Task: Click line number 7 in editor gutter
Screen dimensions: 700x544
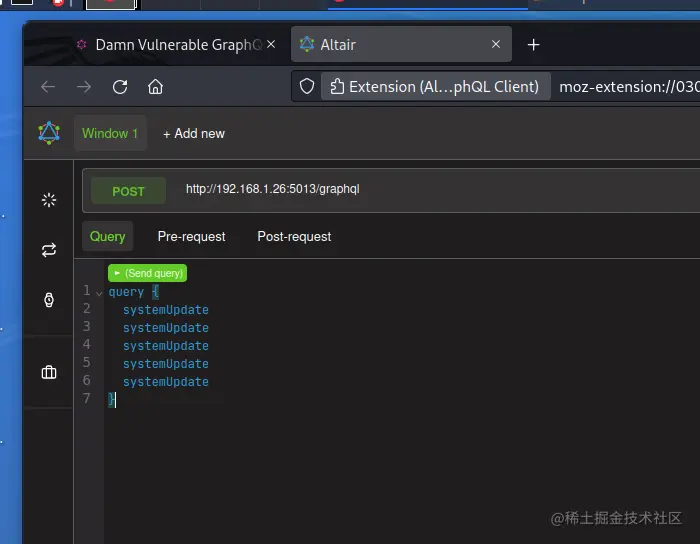Action: [x=87, y=398]
